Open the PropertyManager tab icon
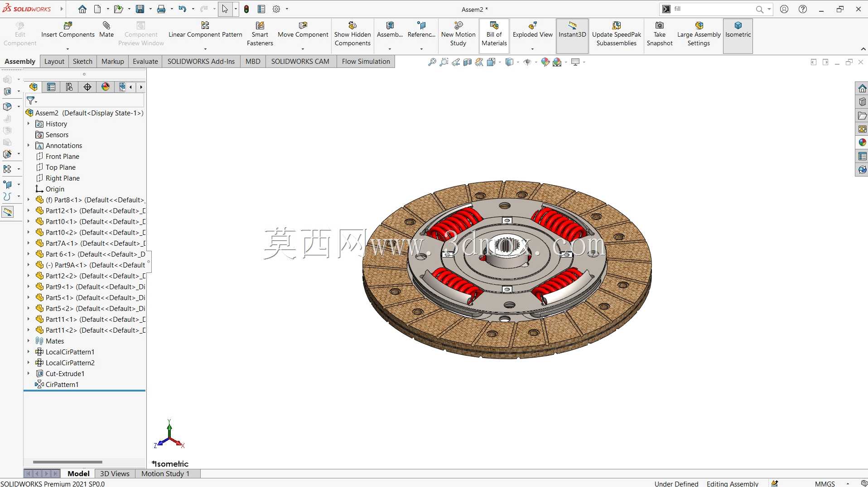Image resolution: width=868 pixels, height=487 pixels. (x=51, y=87)
